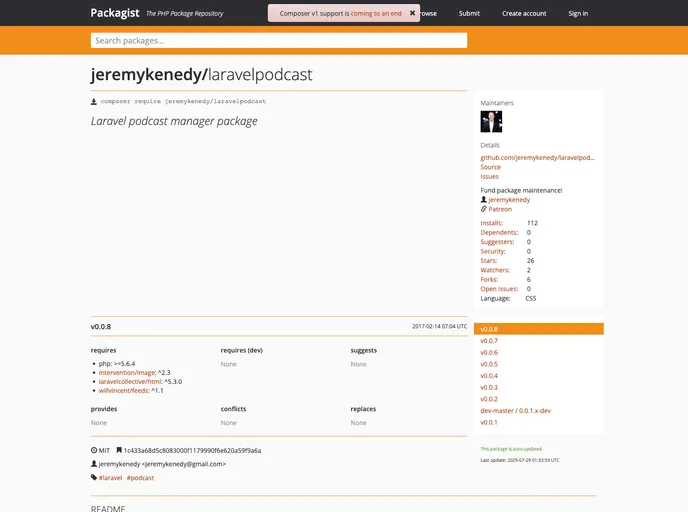Screen dimensions: 688x512
Task: Open the Sign in link
Action: (578, 14)
